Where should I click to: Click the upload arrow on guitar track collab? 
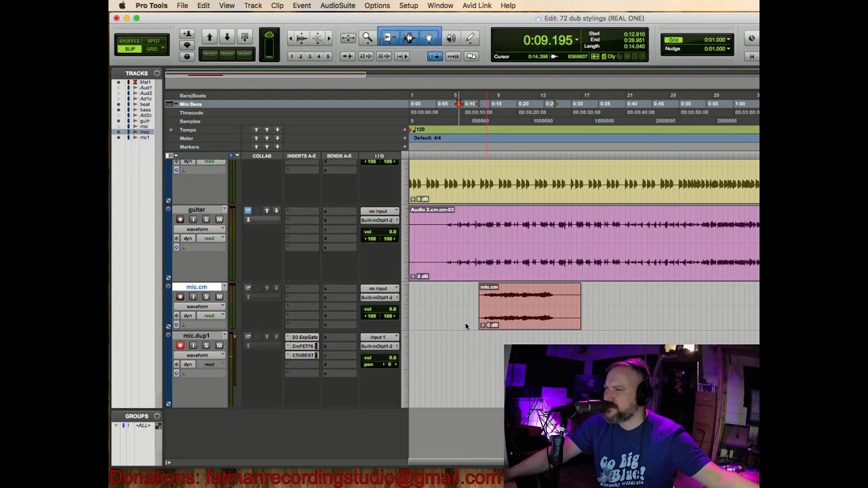pyautogui.click(x=267, y=211)
